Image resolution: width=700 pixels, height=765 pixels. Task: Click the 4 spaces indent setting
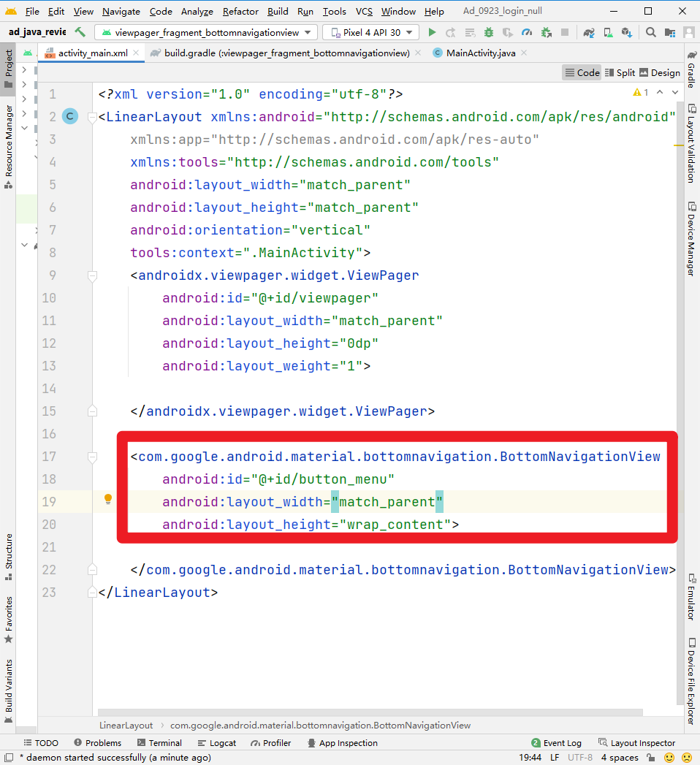pyautogui.click(x=620, y=757)
